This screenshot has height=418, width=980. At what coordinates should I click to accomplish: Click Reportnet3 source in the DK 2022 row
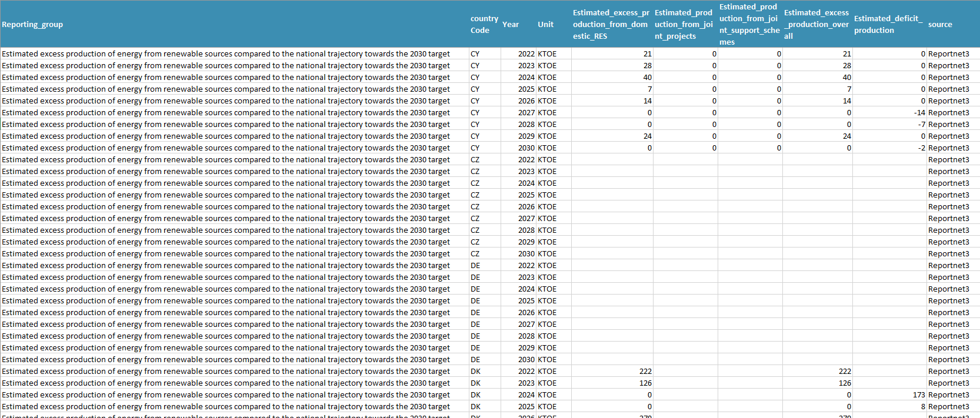click(948, 371)
